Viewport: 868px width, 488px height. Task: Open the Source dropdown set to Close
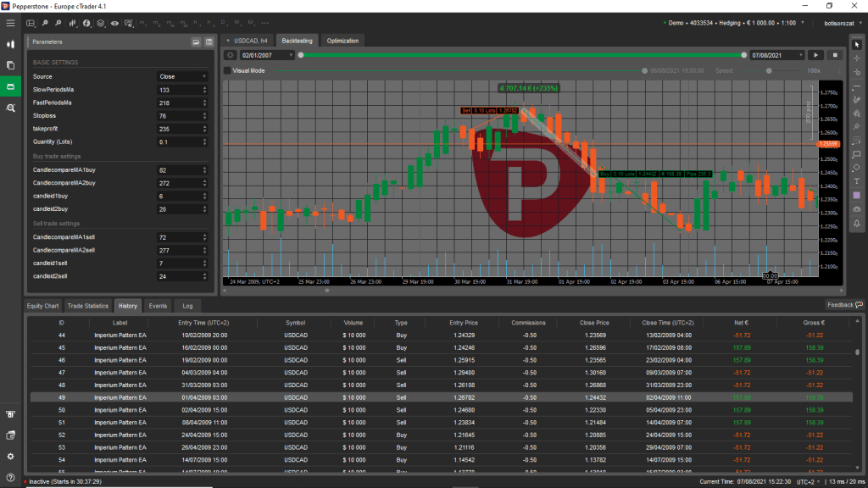tap(182, 76)
